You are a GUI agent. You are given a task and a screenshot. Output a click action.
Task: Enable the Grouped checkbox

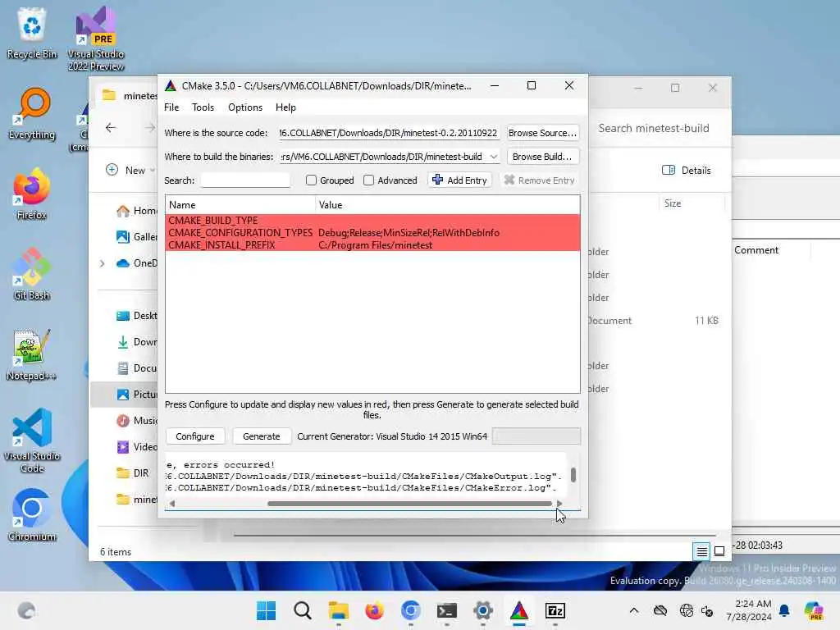(x=311, y=180)
